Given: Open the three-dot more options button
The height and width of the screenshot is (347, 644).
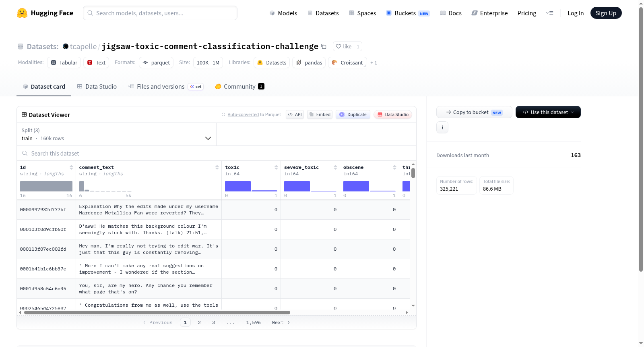Looking at the screenshot, I should (x=442, y=127).
